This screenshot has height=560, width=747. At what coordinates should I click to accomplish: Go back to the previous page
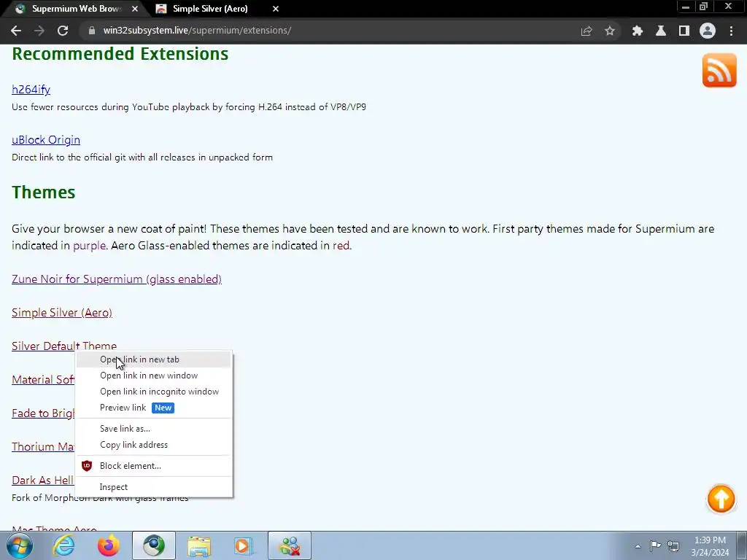pos(16,31)
